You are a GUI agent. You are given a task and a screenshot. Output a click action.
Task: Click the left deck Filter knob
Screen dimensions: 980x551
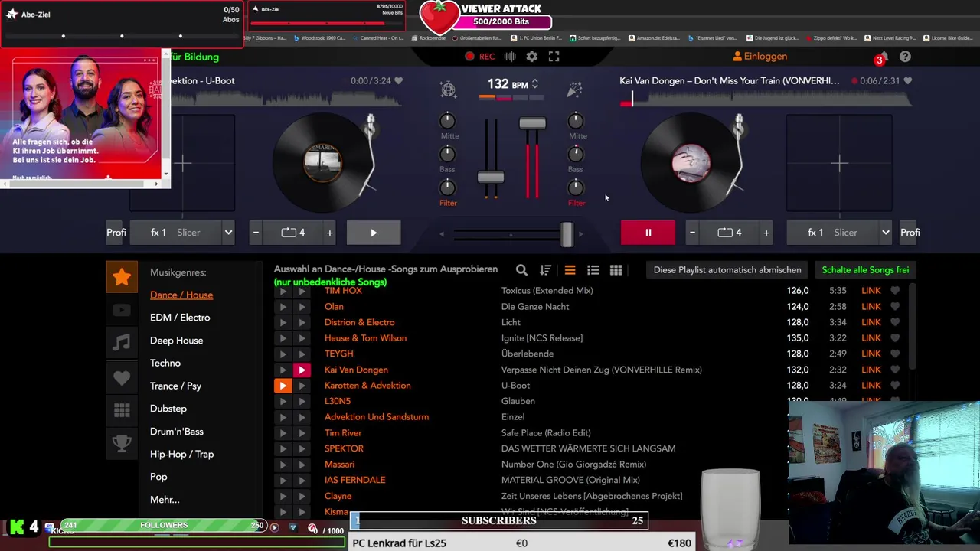pyautogui.click(x=448, y=187)
